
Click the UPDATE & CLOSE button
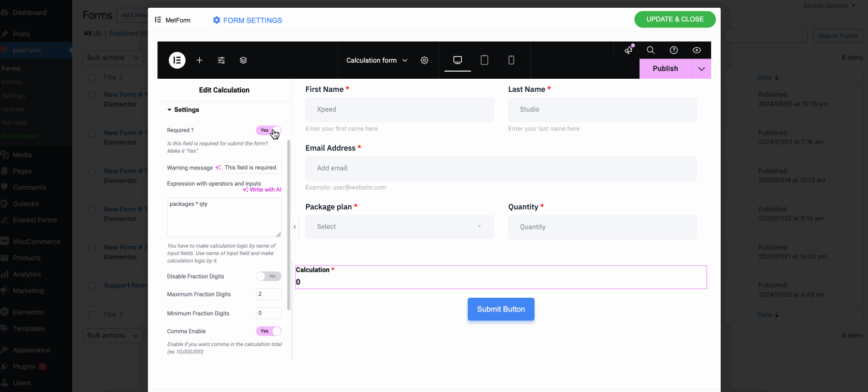[x=675, y=19]
